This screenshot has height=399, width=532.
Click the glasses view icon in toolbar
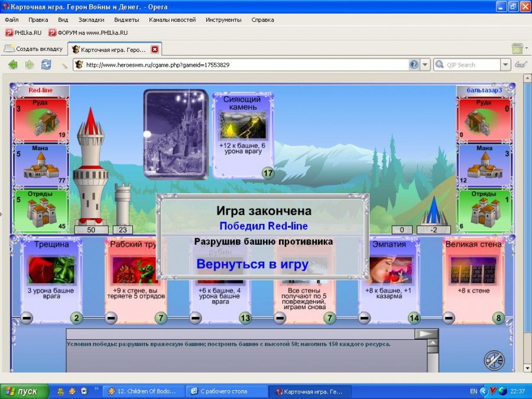(520, 64)
